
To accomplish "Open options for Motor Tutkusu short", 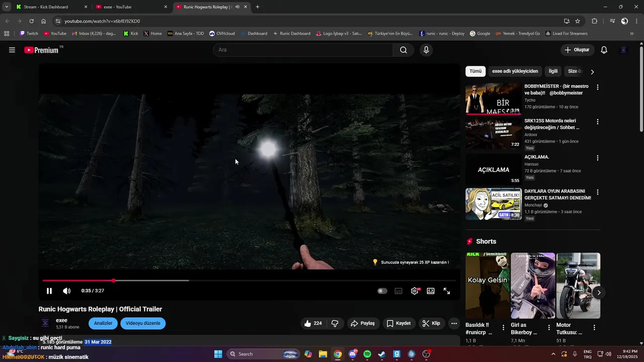I will click(594, 328).
